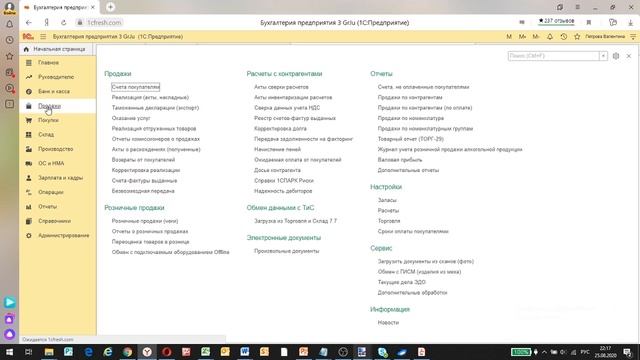Open Opera browser from taskbar

[167, 352]
